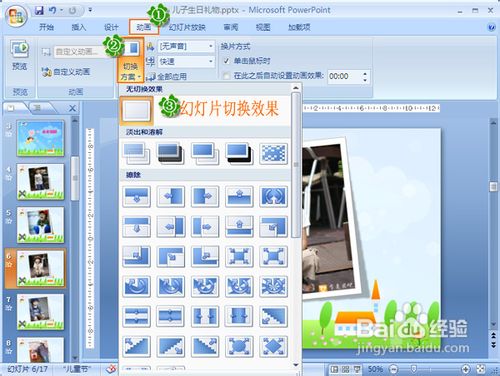
Task: Fit the slide to the current window
Action: 480,369
